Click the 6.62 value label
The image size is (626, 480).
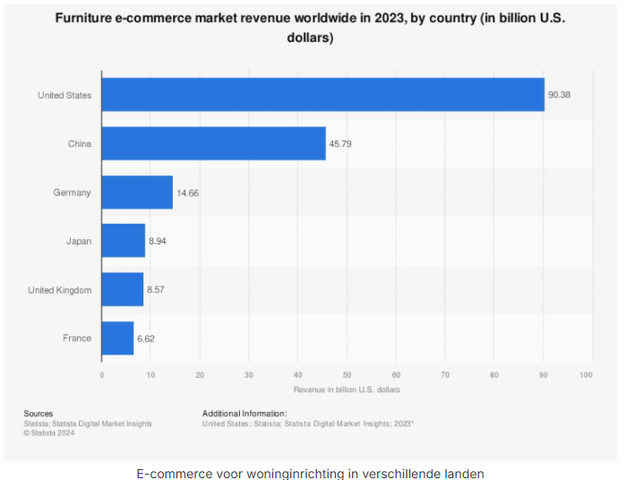point(148,338)
